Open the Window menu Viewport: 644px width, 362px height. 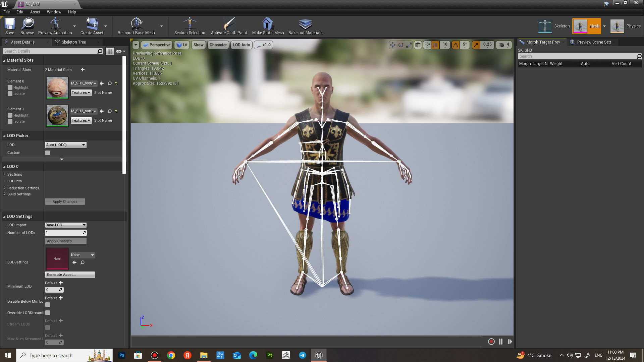click(54, 12)
